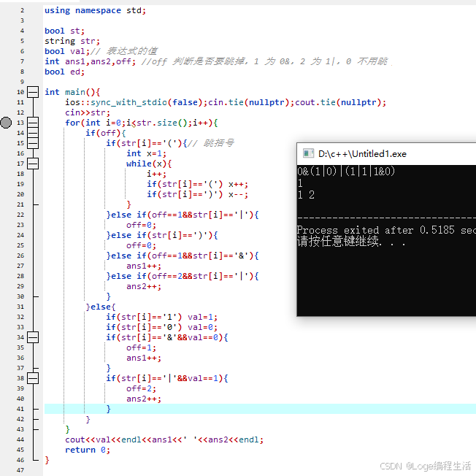Click the '}else{' on line 31

click(101, 307)
